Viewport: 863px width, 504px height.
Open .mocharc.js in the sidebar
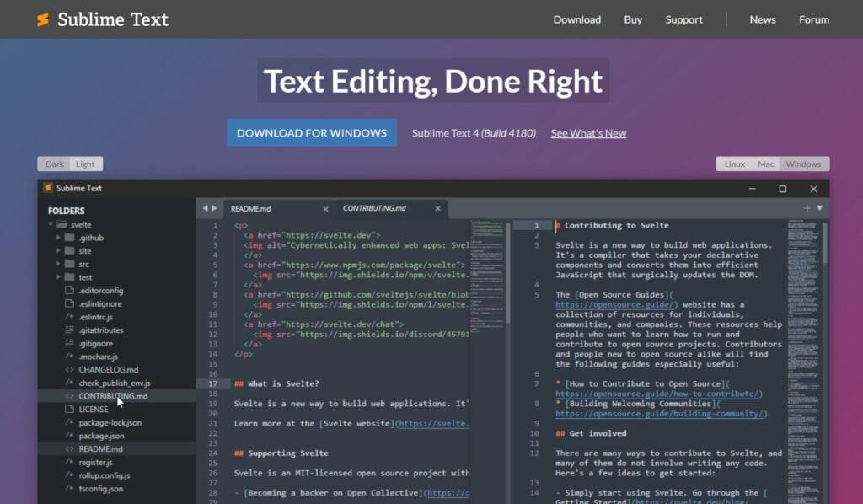(98, 357)
